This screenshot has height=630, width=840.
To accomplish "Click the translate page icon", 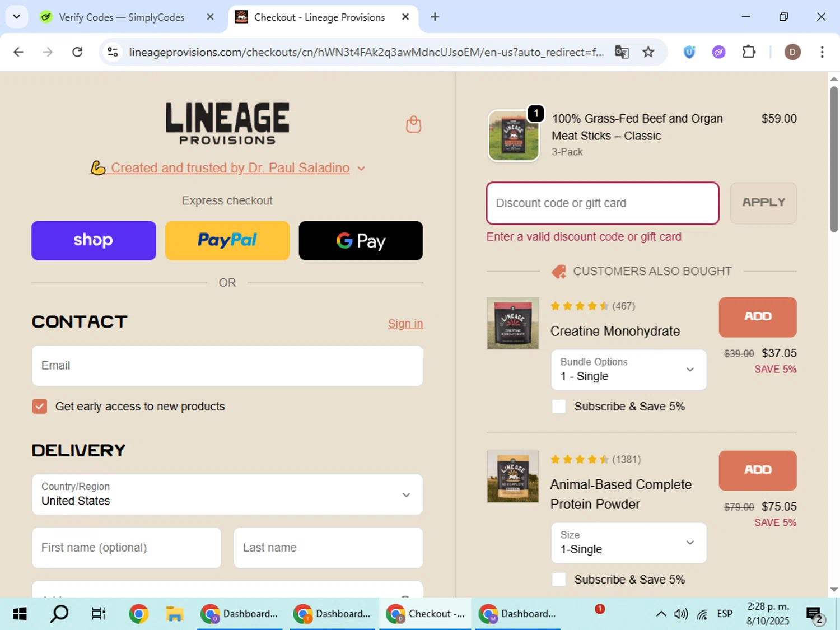I will [622, 52].
